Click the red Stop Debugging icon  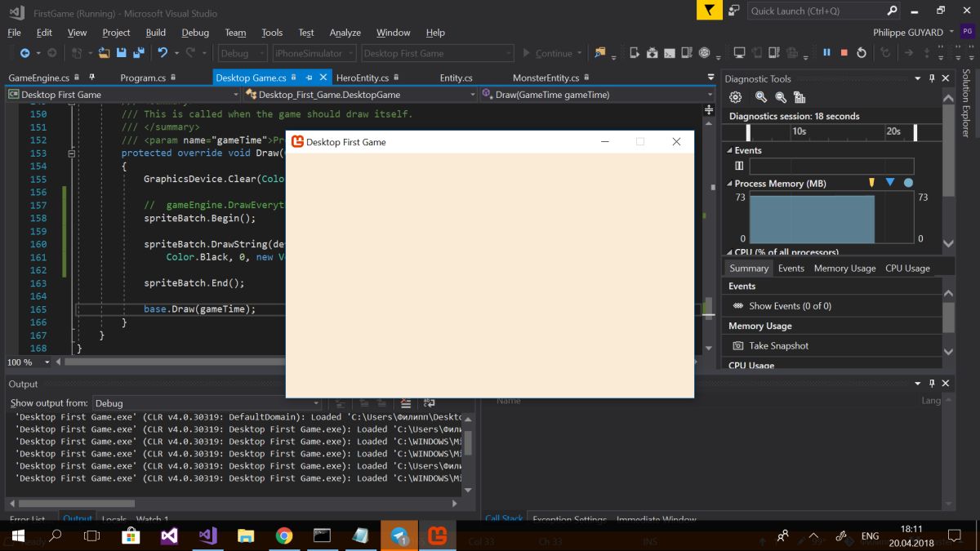pyautogui.click(x=844, y=53)
